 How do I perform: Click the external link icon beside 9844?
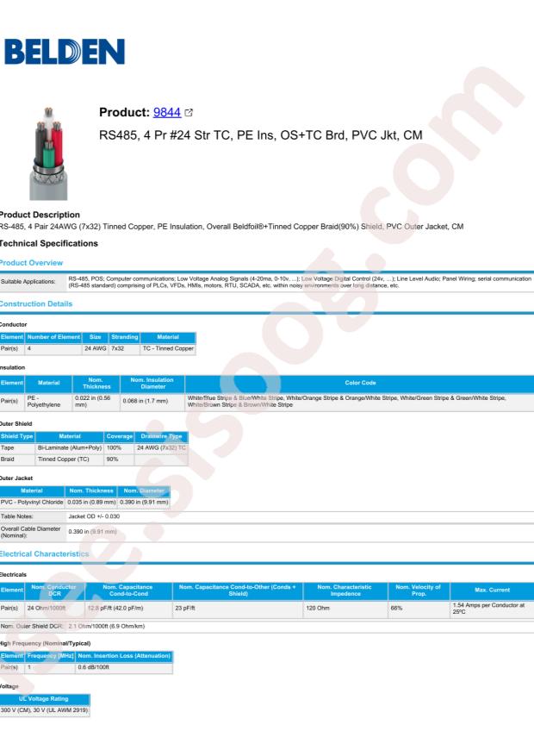coord(189,113)
